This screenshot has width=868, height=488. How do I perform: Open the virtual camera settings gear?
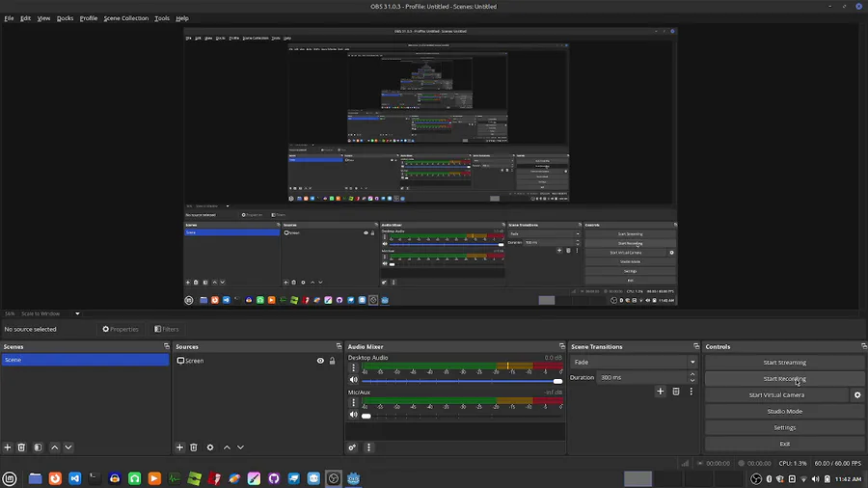coord(857,395)
